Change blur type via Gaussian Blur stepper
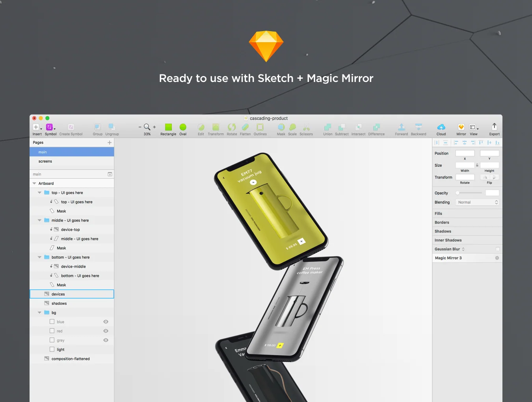This screenshot has height=402, width=532. pyautogui.click(x=463, y=249)
